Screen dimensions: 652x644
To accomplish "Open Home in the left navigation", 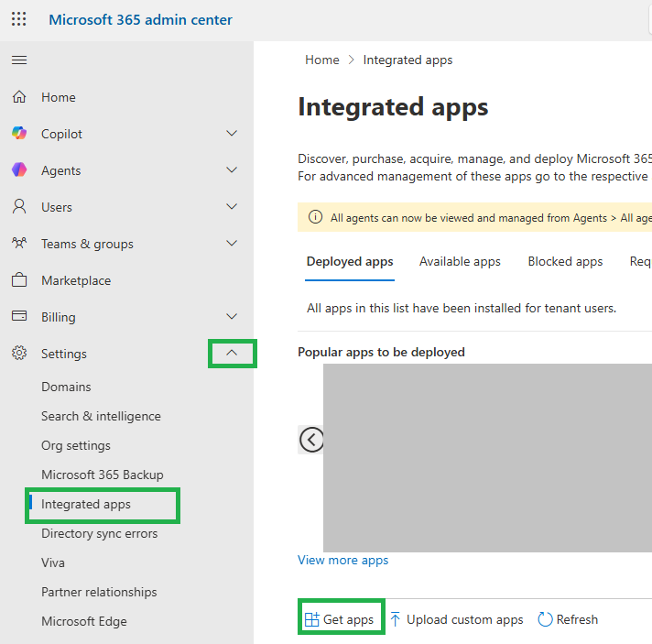I will pyautogui.click(x=59, y=97).
